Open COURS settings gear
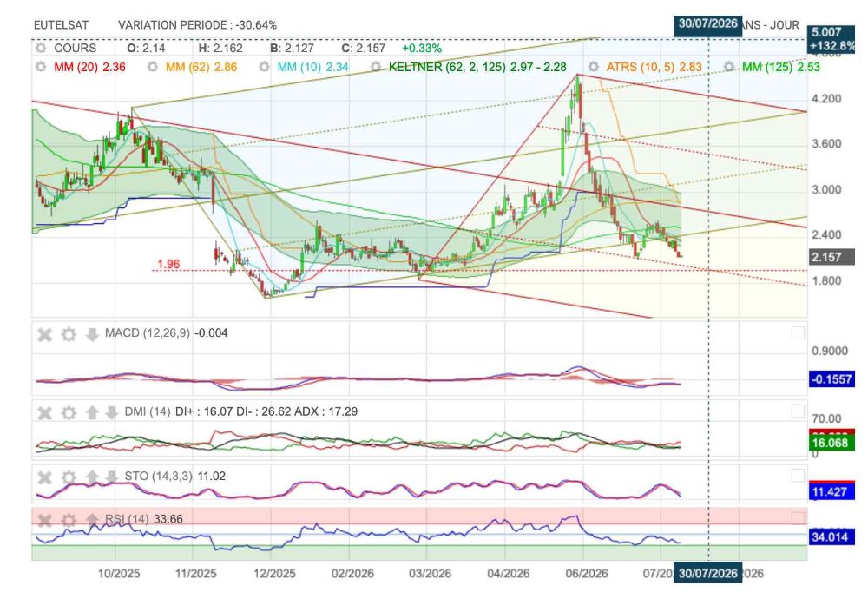The height and width of the screenshot is (592, 868). coord(41,49)
